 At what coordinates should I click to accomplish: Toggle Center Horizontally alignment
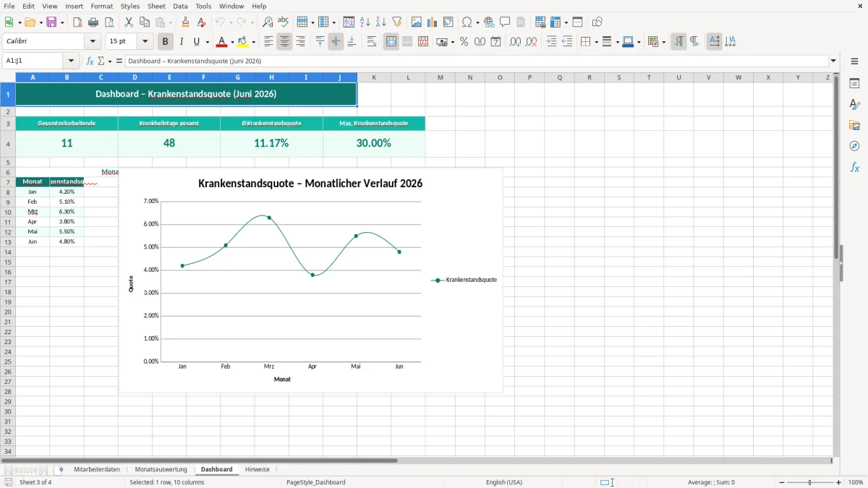(284, 42)
